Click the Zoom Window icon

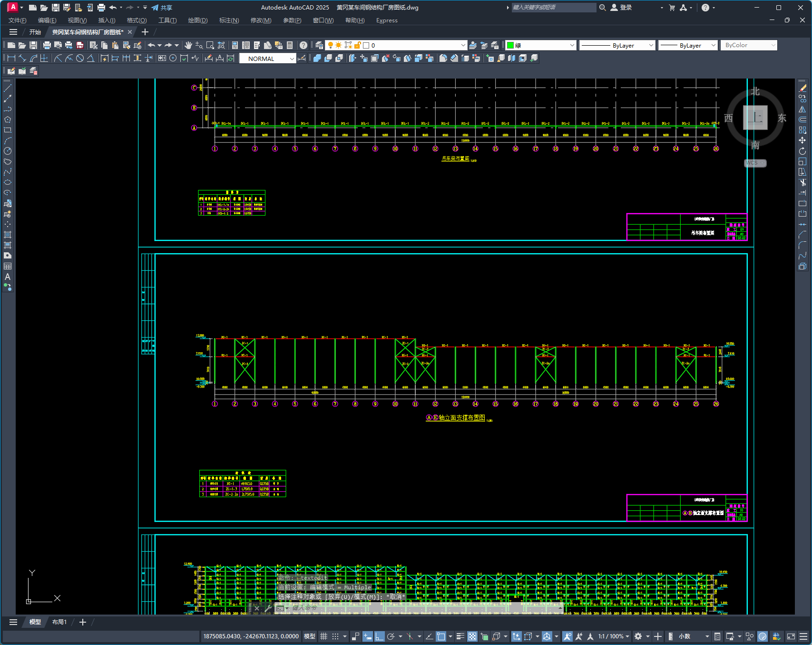[210, 45]
